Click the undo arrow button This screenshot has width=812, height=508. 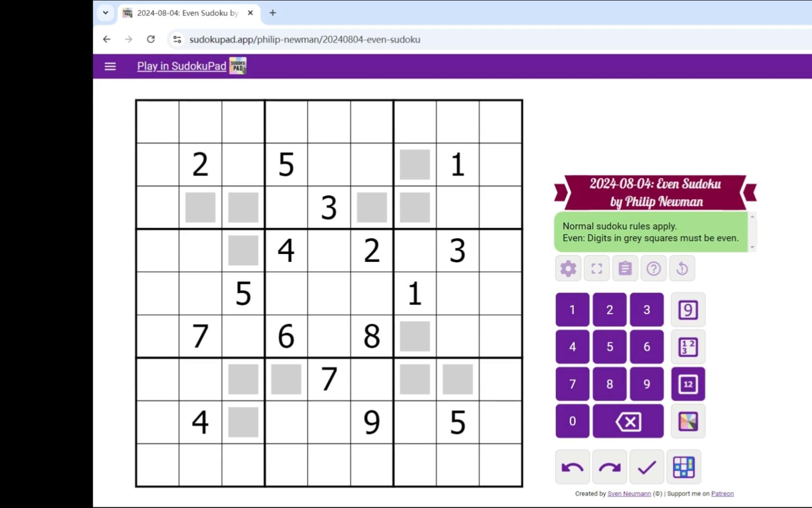coord(572,467)
